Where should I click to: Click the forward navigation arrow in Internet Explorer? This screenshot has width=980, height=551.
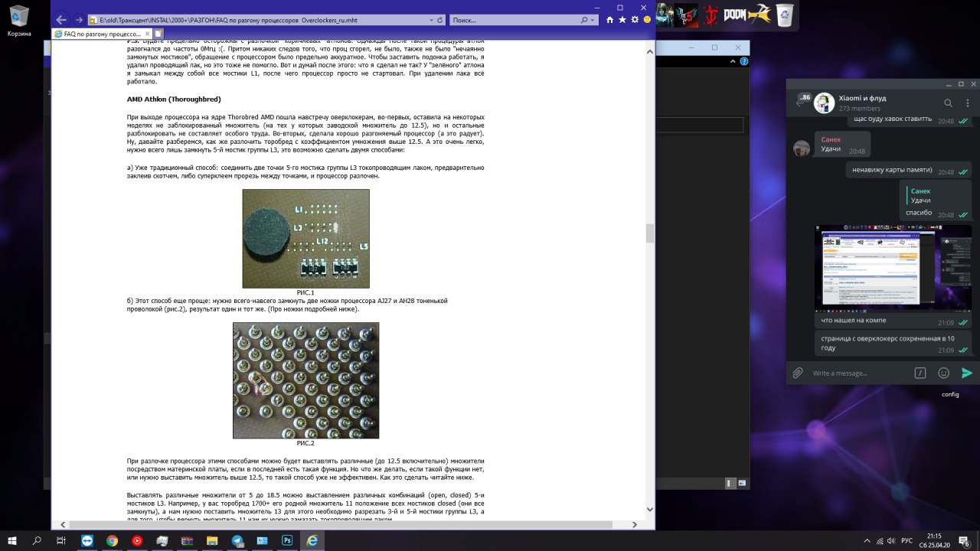pyautogui.click(x=78, y=20)
